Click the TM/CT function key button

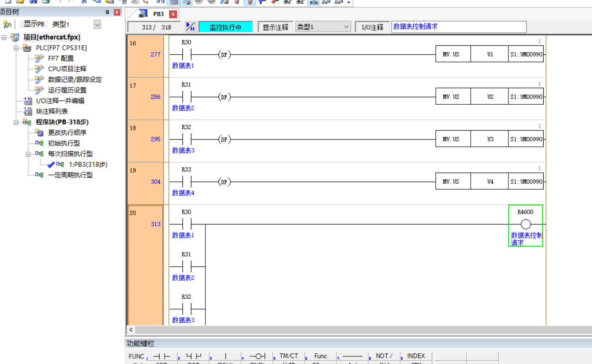pyautogui.click(x=289, y=356)
